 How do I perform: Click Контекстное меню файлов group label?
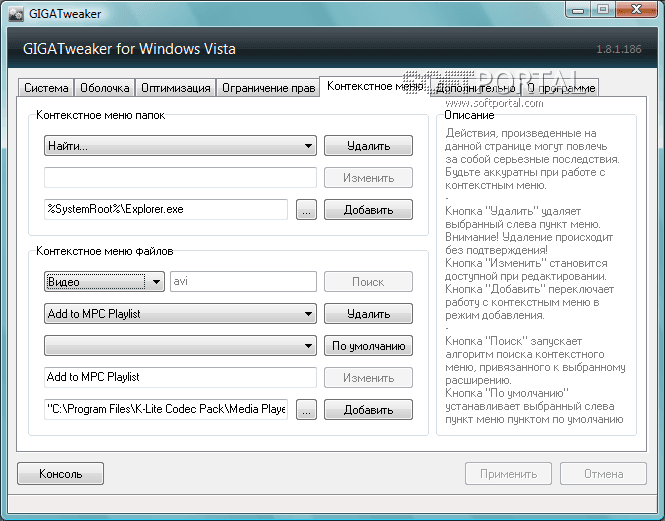coord(104,251)
